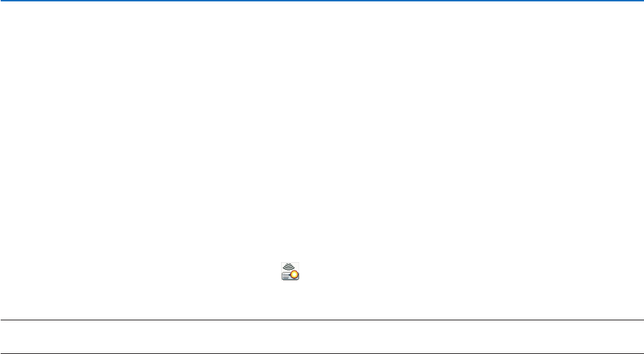Start projection using the projector icon
The image size is (644, 354).
coord(290,271)
